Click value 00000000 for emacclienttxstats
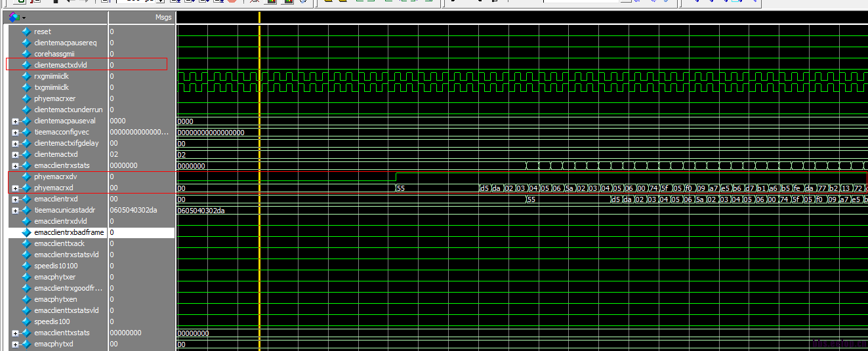Viewport: 868px width, 351px height. (x=125, y=333)
